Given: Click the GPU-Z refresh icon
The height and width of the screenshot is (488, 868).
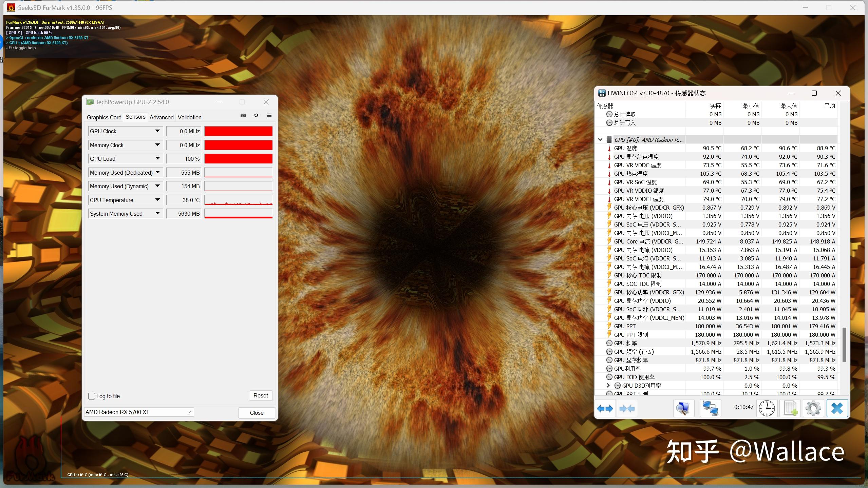Looking at the screenshot, I should click(x=256, y=117).
